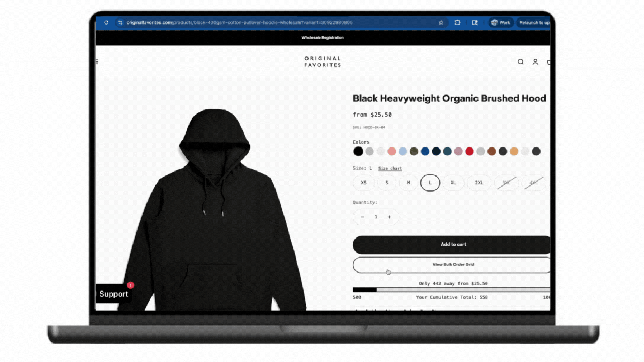The image size is (644, 362).
Task: Select the brown color swatch
Action: click(x=491, y=151)
